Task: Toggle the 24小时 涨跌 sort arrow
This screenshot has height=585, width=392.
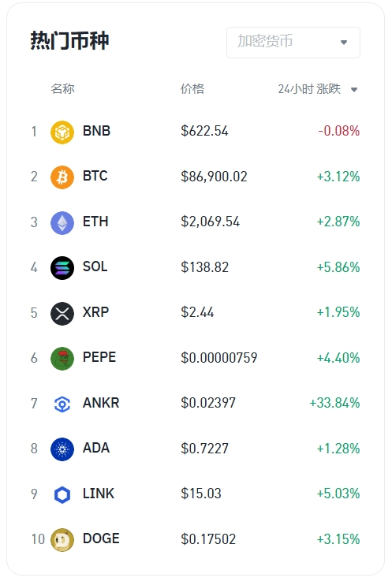Action: (x=354, y=90)
